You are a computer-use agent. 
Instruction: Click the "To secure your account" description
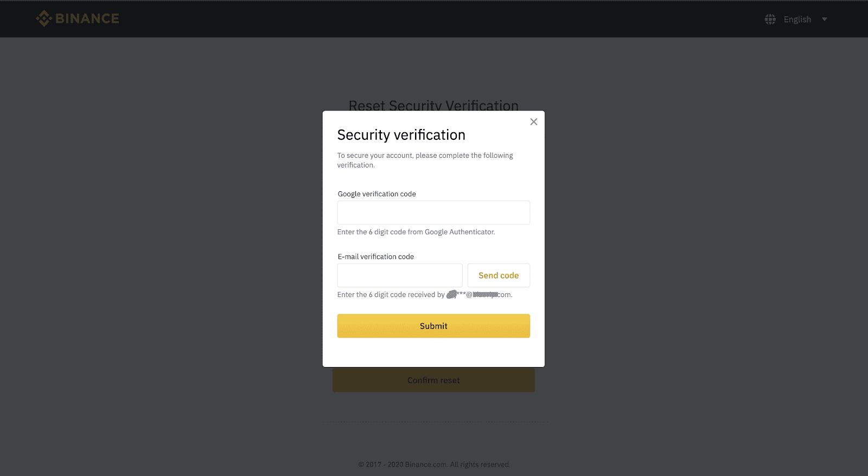point(425,160)
